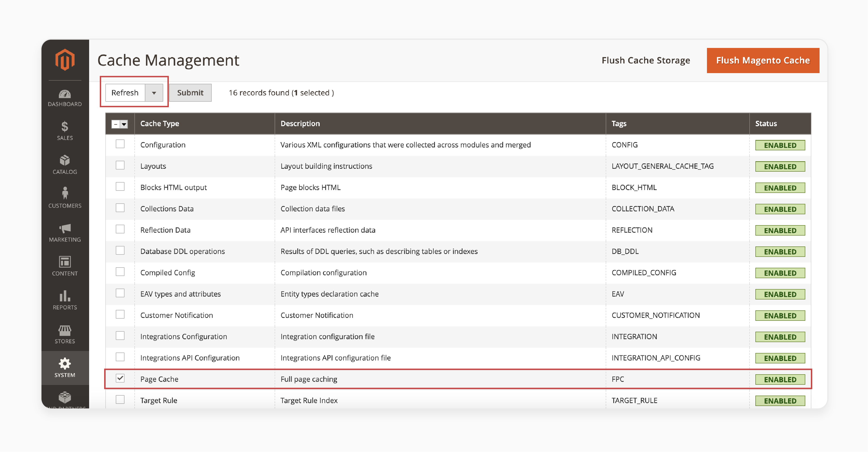This screenshot has height=452, width=868.
Task: Sort by Description column header
Action: click(300, 124)
